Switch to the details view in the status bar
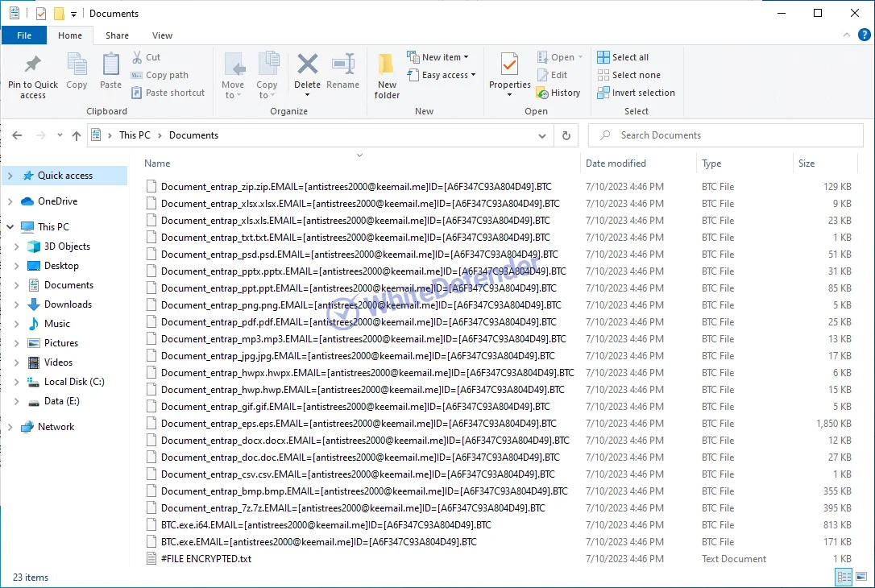This screenshot has width=875, height=588. click(844, 577)
